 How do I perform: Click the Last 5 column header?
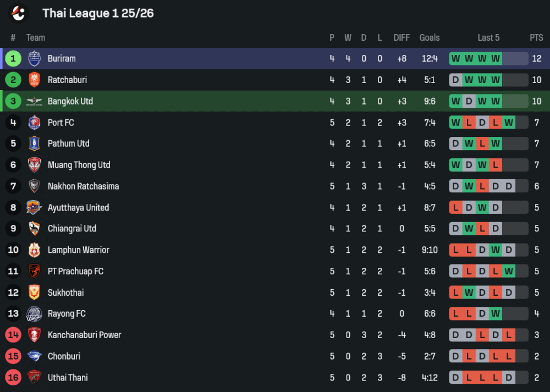(x=488, y=38)
